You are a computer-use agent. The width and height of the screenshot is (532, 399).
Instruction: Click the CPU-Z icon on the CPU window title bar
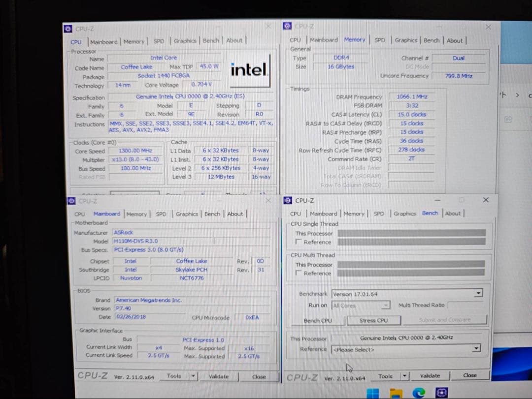[67, 29]
